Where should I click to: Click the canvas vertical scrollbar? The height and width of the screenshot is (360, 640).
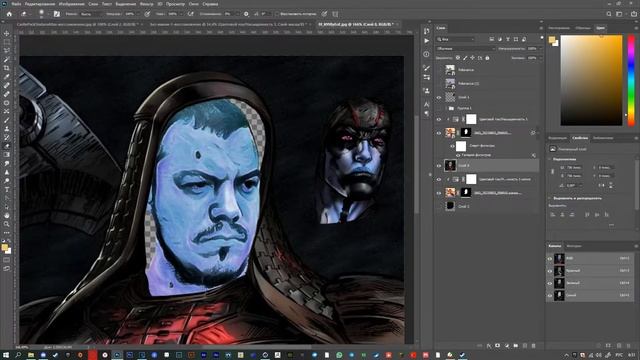[x=417, y=163]
